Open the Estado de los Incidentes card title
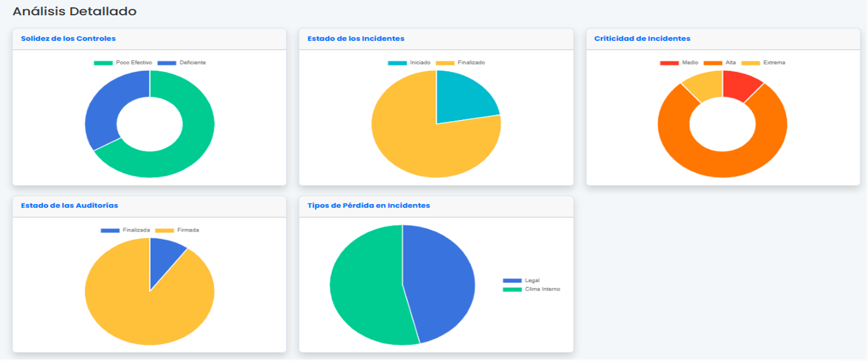Screen dimensions: 868x361 pyautogui.click(x=356, y=39)
